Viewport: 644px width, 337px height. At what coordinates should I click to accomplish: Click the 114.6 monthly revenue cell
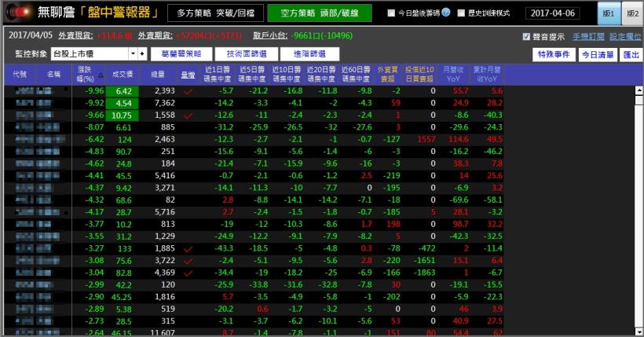[x=459, y=139]
